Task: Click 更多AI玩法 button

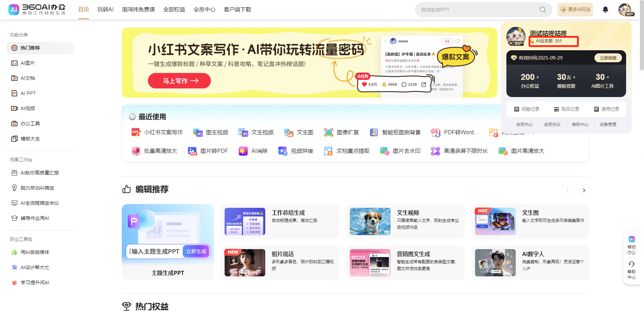Action: click(575, 10)
